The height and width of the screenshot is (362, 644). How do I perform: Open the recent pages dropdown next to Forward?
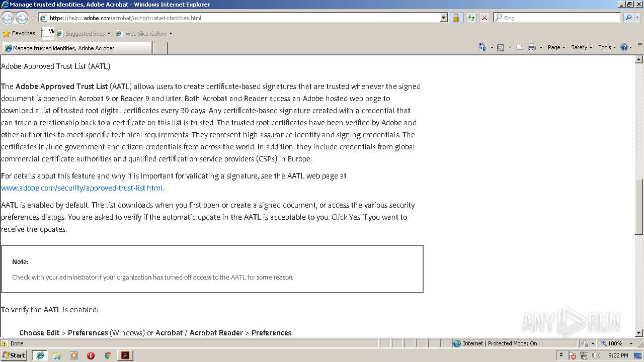point(33,18)
